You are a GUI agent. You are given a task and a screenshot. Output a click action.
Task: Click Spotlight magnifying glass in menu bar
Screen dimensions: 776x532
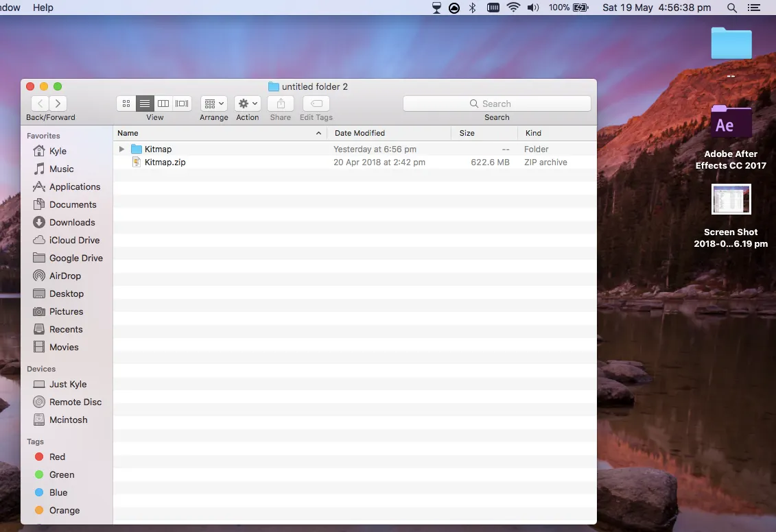[732, 8]
